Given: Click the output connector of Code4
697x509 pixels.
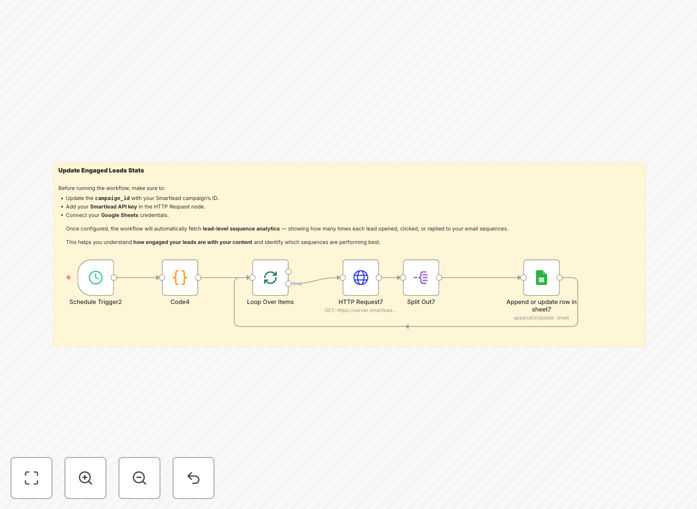Looking at the screenshot, I should pyautogui.click(x=198, y=277).
